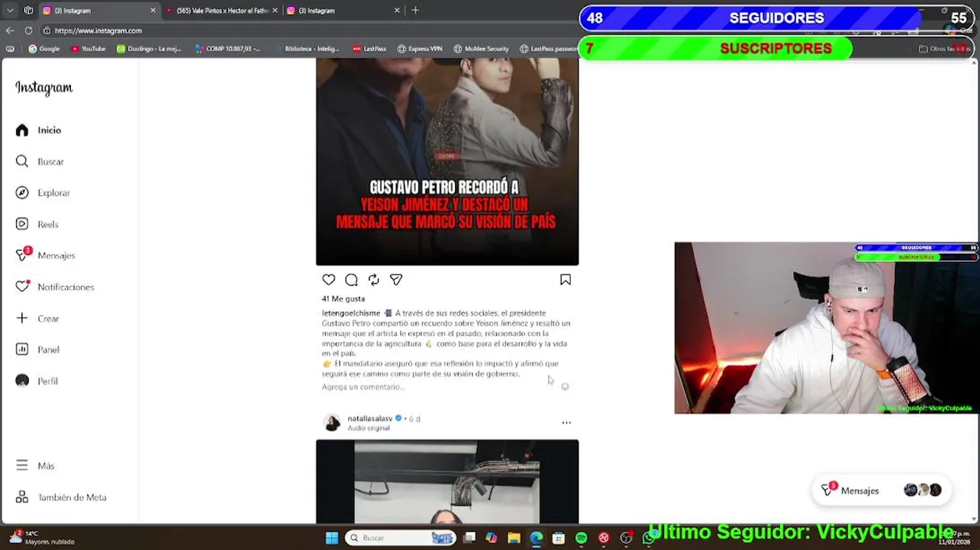Open File Explorer from the taskbar
This screenshot has height=550, width=980.
(x=514, y=538)
